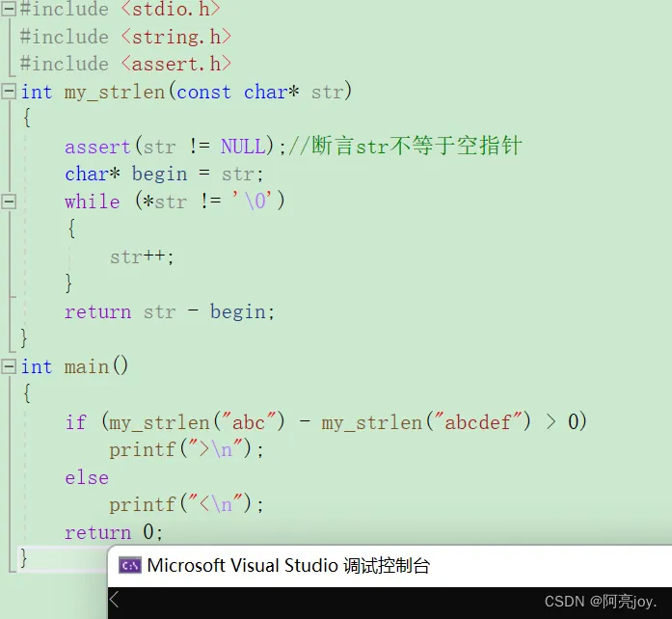Click on #include <stdio.h> line
The height and width of the screenshot is (619, 672).
[120, 10]
